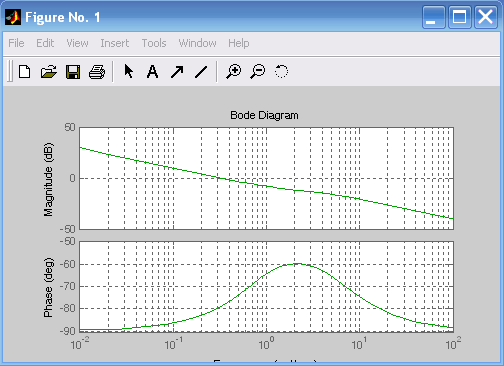The height and width of the screenshot is (366, 504).
Task: Click the peak of the phase curve
Action: tap(298, 264)
